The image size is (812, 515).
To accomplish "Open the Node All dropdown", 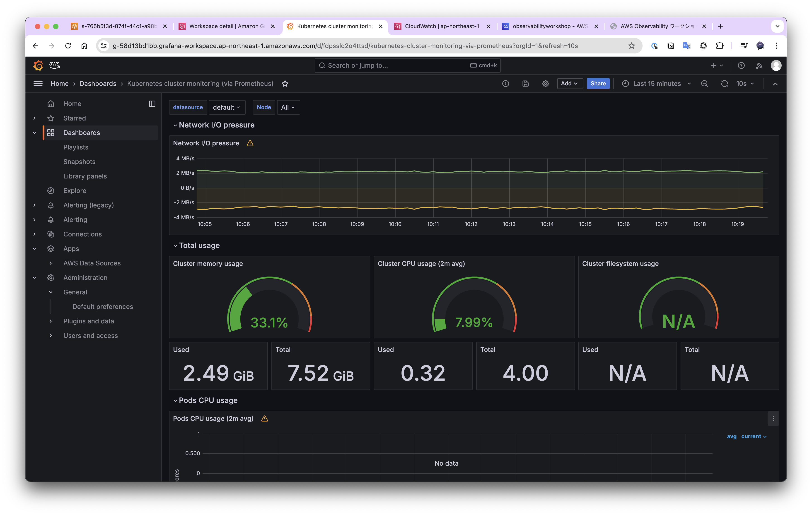I will pyautogui.click(x=288, y=107).
